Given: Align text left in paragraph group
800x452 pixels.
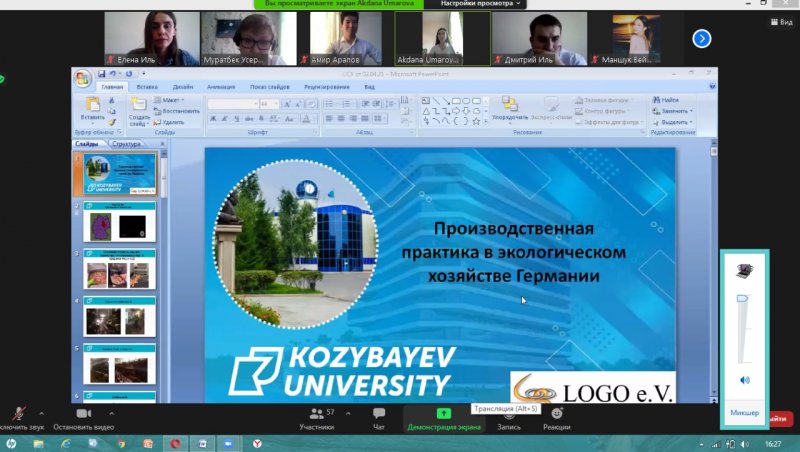Looking at the screenshot, I should 329,118.
